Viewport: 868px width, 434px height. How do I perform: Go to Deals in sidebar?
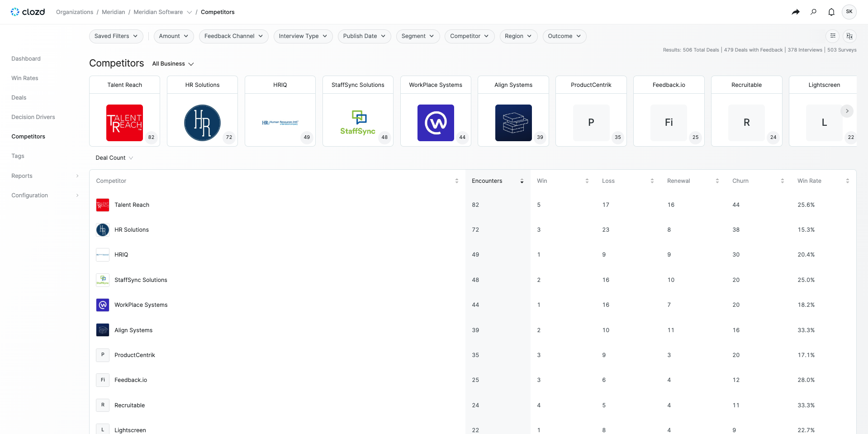tap(19, 98)
